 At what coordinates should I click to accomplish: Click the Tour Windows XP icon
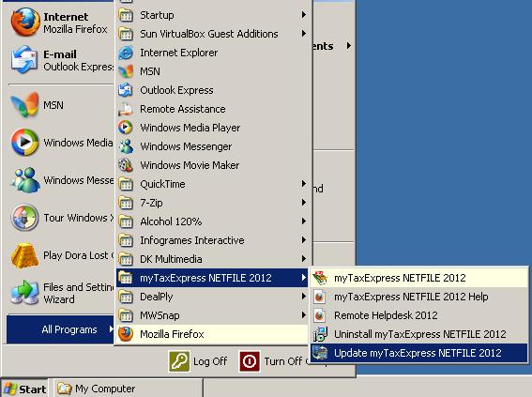(x=24, y=218)
